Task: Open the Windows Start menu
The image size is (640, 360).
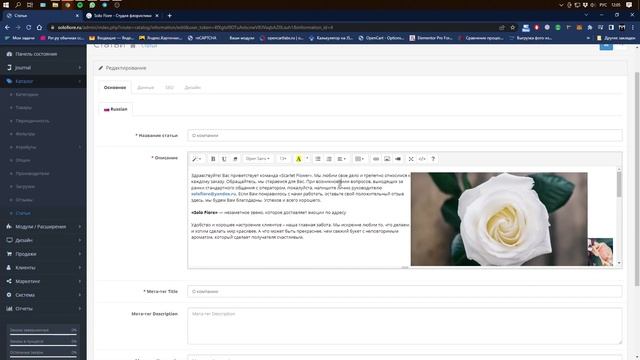Action: [x=6, y=5]
